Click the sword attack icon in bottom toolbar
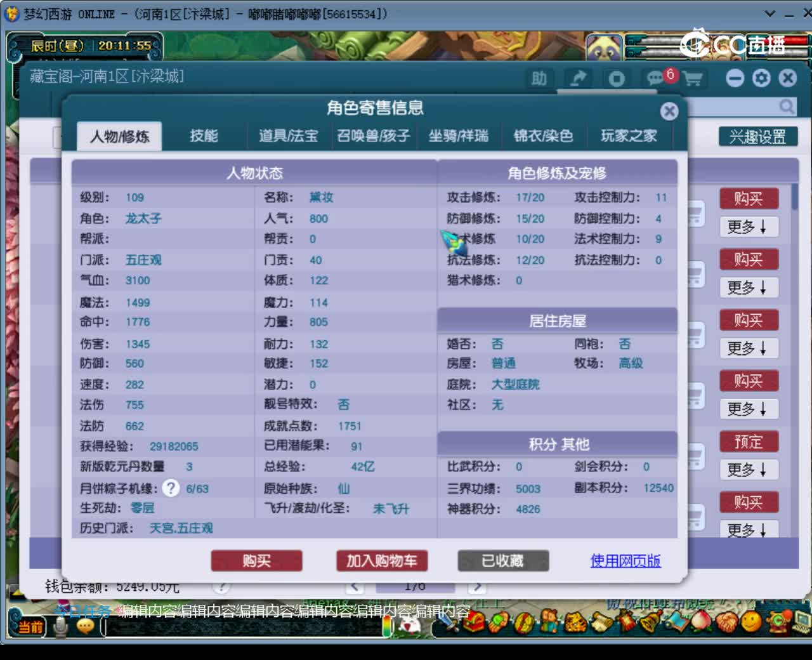This screenshot has height=660, width=812. point(449,623)
